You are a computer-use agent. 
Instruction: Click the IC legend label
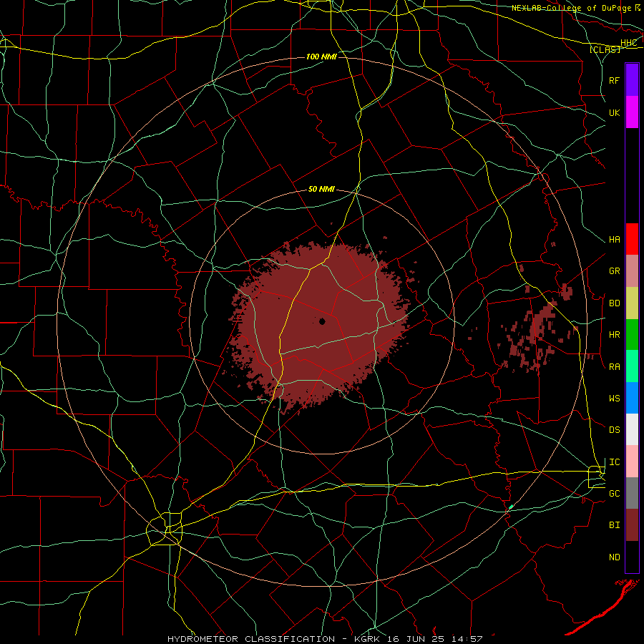coord(615,462)
